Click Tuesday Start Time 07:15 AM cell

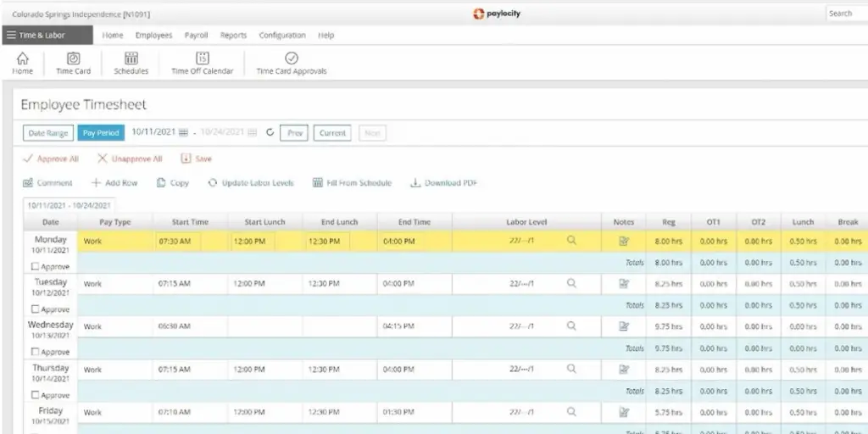pos(190,283)
